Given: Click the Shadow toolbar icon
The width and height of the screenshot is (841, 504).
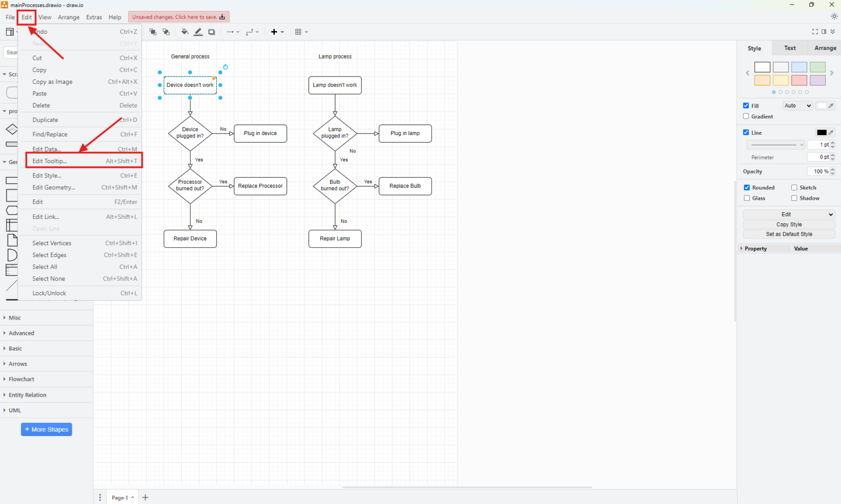Looking at the screenshot, I should [x=211, y=32].
